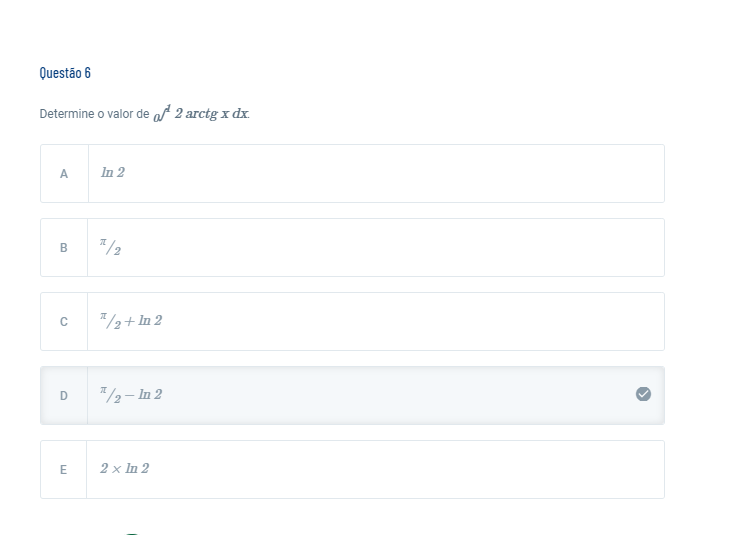The width and height of the screenshot is (734, 535).
Task: Click the 'ln 2' term in option C
Action: pyautogui.click(x=150, y=321)
